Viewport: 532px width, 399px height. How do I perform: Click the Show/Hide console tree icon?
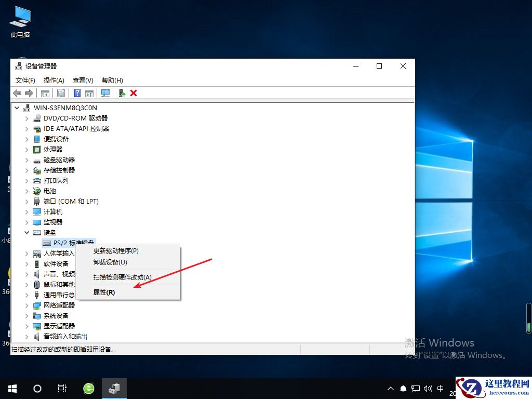click(x=45, y=93)
